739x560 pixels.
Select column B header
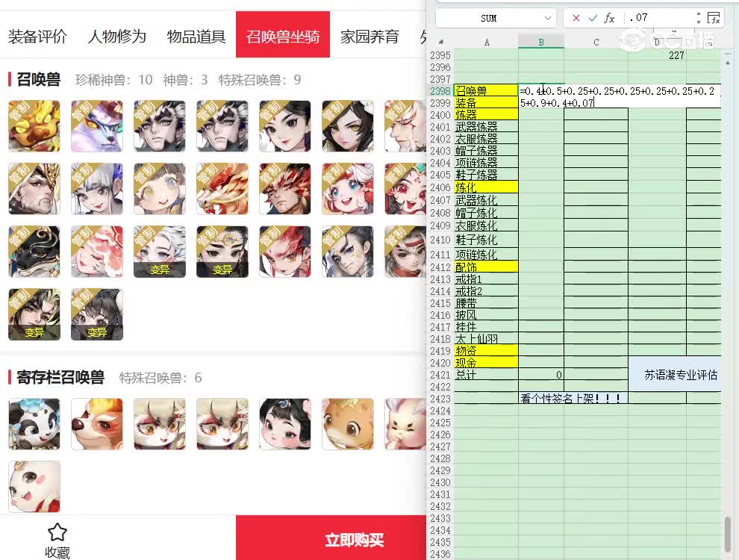tap(541, 43)
